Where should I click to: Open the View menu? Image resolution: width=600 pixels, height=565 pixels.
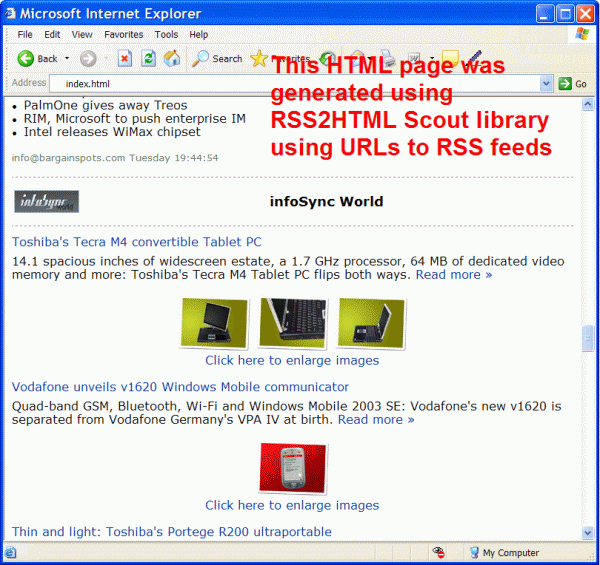point(82,34)
